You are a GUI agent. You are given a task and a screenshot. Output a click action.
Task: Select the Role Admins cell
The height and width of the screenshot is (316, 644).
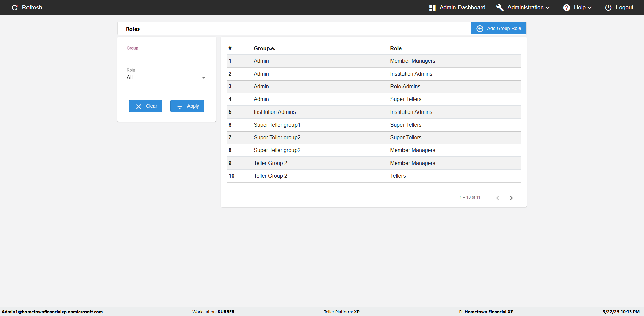[x=405, y=87]
